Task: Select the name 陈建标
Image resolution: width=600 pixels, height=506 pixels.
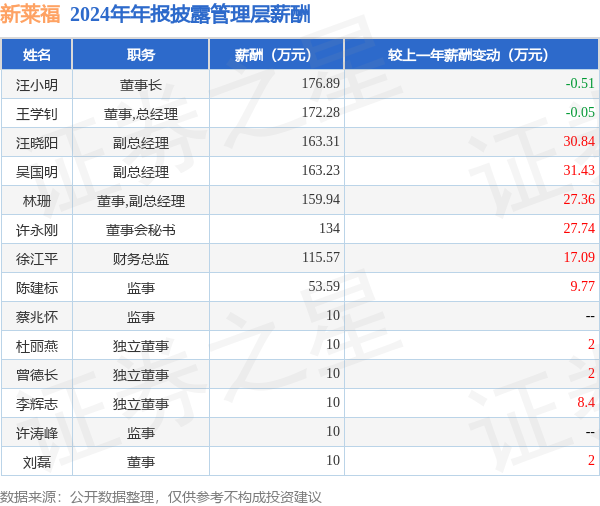Action: pyautogui.click(x=37, y=288)
